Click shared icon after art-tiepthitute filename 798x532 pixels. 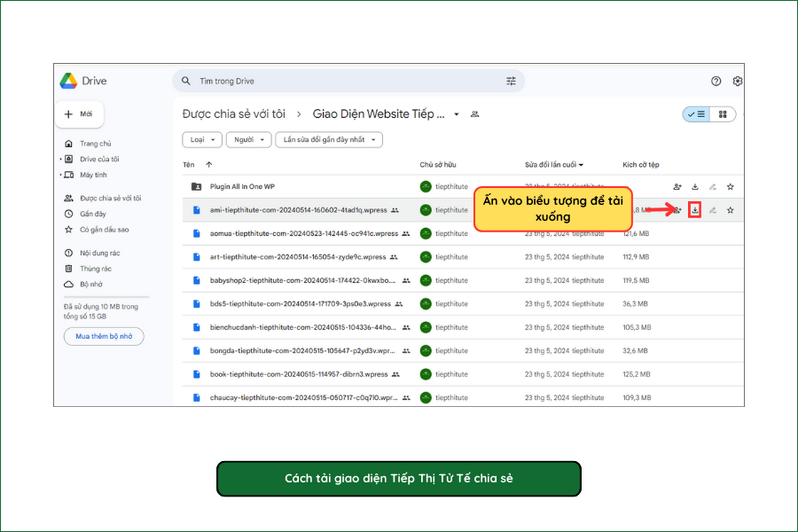click(x=394, y=257)
